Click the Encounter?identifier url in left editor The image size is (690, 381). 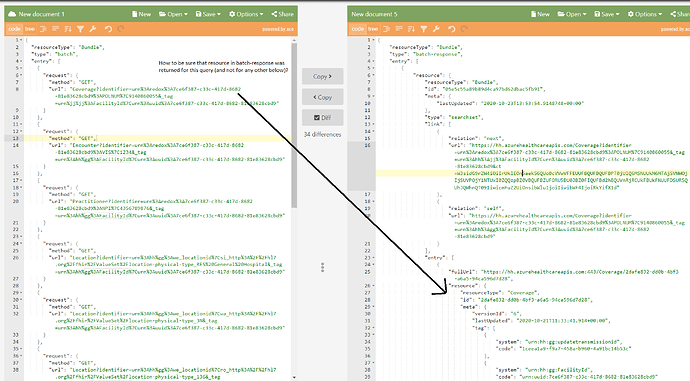click(x=167, y=152)
